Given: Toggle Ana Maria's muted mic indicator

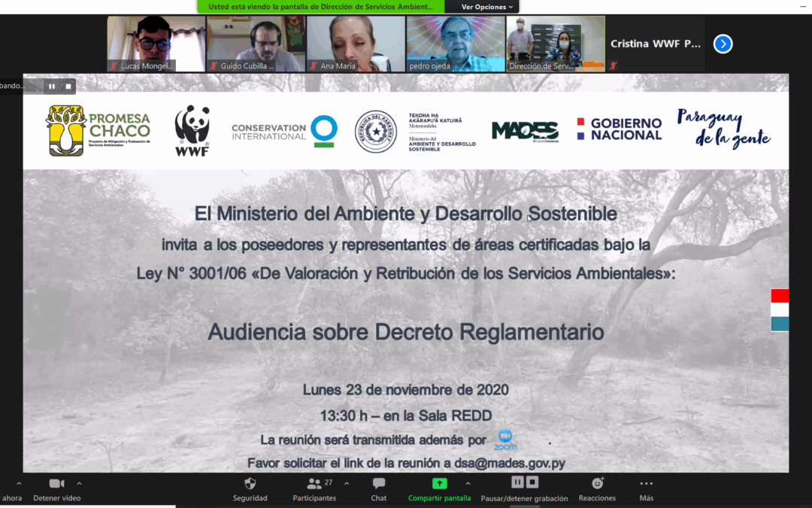Looking at the screenshot, I should pos(314,66).
